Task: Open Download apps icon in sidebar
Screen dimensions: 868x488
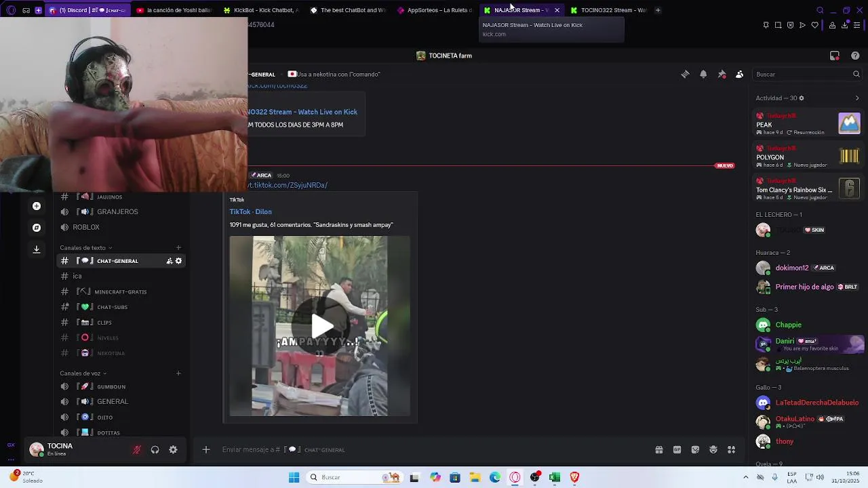Action: point(37,249)
